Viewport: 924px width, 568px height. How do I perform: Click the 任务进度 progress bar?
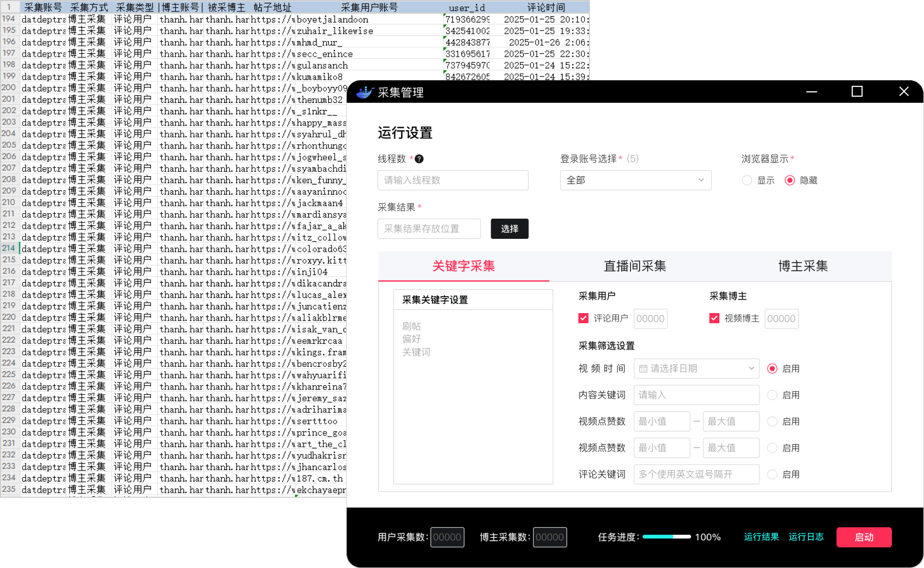[x=666, y=537]
